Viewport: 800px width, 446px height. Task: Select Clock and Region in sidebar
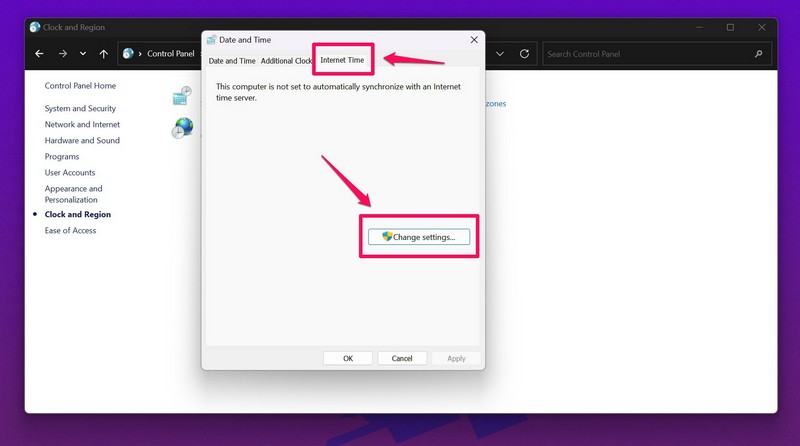point(78,214)
